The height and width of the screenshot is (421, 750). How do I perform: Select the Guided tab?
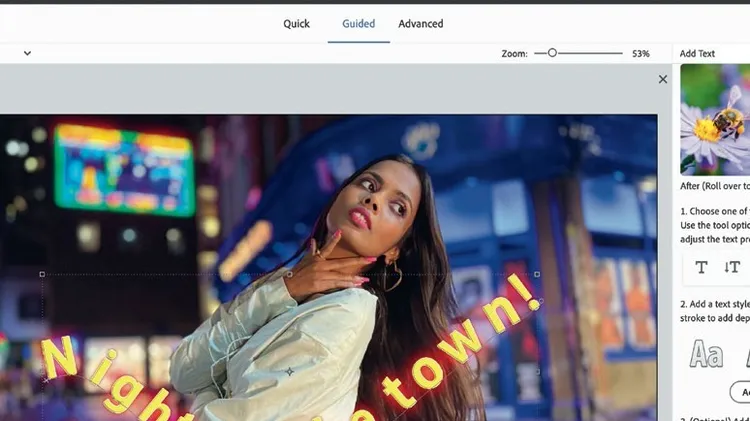(x=358, y=23)
